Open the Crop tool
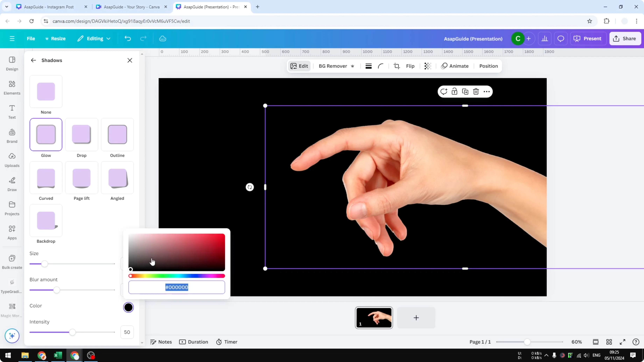The height and width of the screenshot is (362, 644). click(x=397, y=66)
